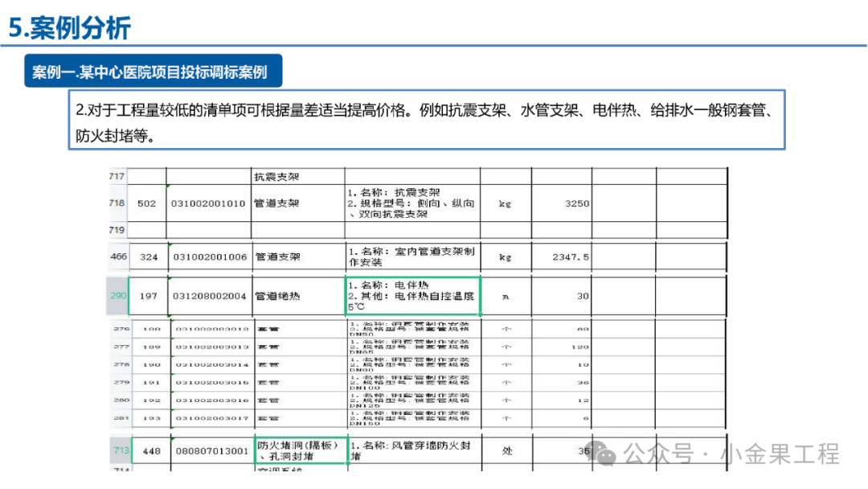Screen dimensions: 868x489
Task: Click kg unit cell in row 466
Action: tap(506, 257)
